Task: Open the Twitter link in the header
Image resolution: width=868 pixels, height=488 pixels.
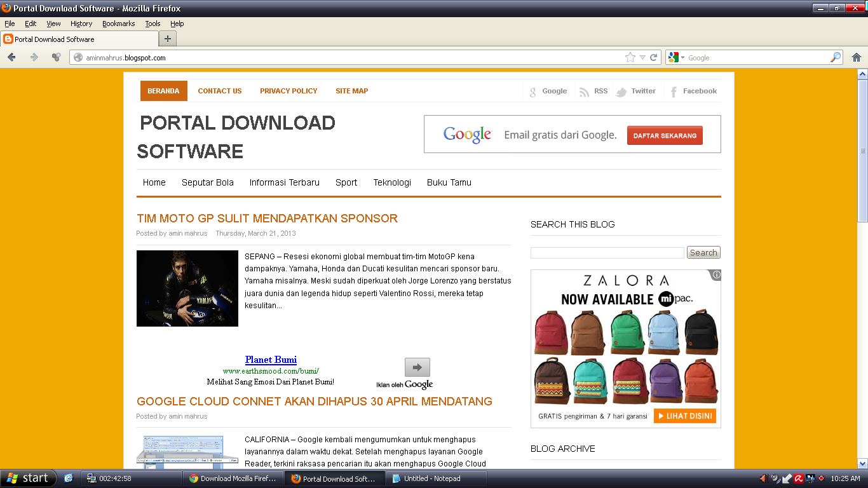Action: (635, 91)
